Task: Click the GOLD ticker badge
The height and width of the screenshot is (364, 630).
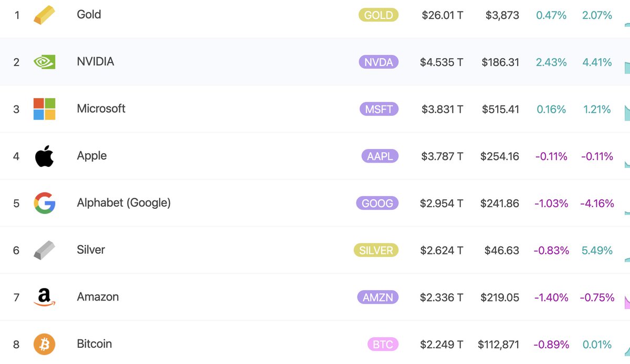Action: [x=378, y=15]
